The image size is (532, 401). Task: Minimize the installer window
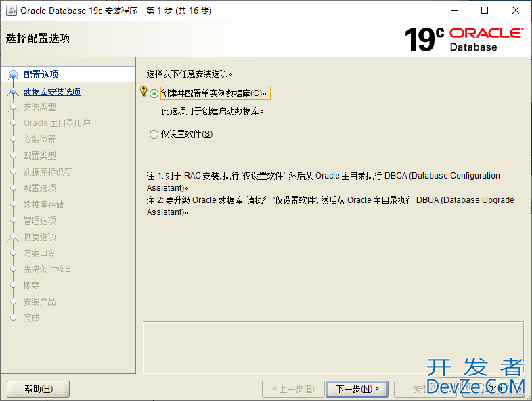coord(454,10)
